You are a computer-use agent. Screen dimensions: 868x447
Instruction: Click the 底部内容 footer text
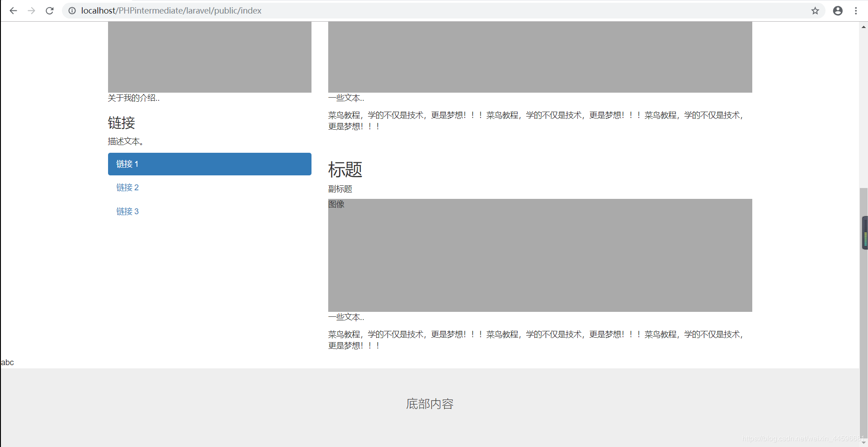click(429, 404)
